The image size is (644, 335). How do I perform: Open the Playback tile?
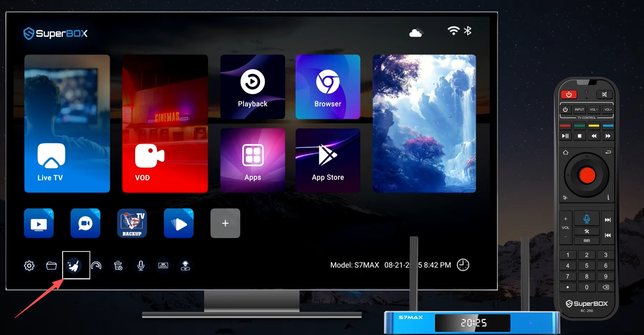click(x=253, y=87)
